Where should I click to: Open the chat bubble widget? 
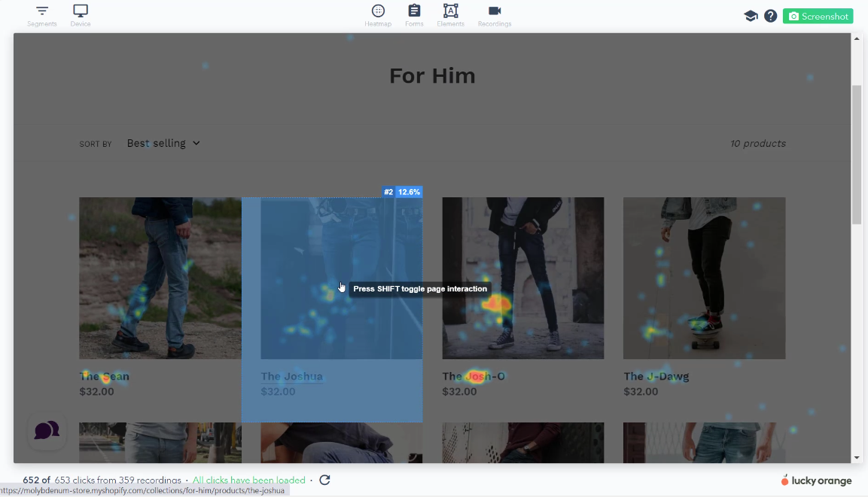pos(47,430)
